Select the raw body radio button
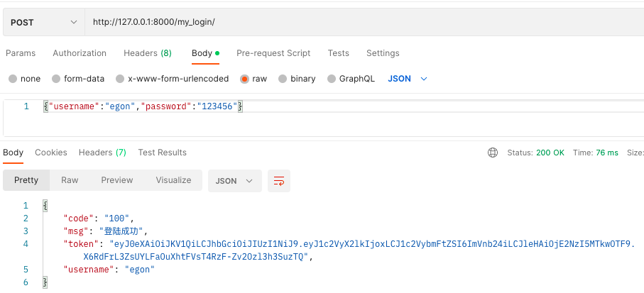Image resolution: width=644 pixels, height=293 pixels. point(245,79)
